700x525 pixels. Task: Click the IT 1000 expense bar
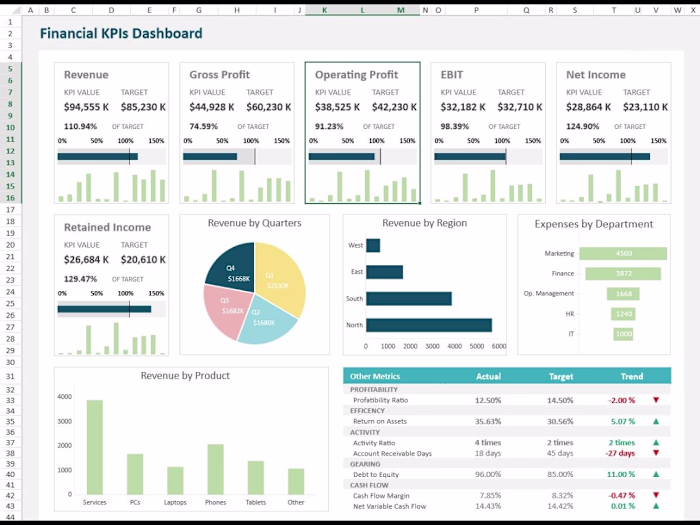tap(623, 334)
